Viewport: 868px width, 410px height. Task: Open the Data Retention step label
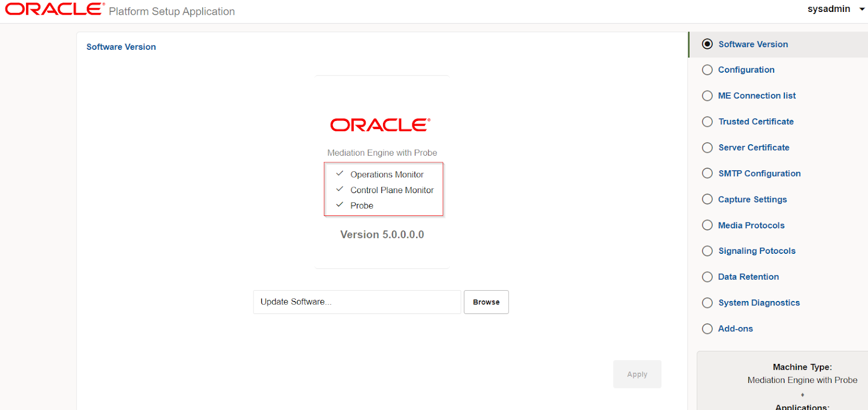748,277
